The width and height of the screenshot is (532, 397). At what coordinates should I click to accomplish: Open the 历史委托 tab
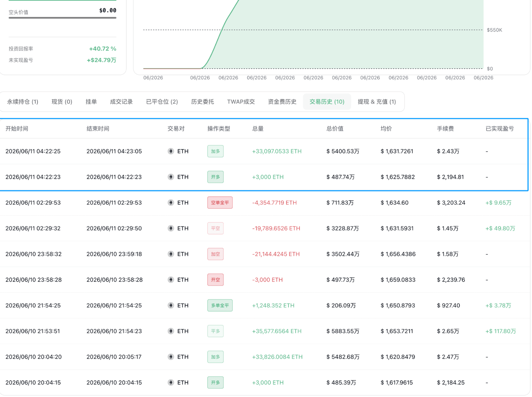click(x=202, y=102)
